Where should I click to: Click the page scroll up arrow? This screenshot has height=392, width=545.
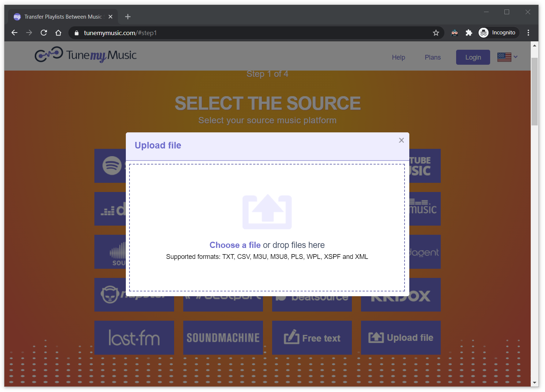[x=535, y=46]
